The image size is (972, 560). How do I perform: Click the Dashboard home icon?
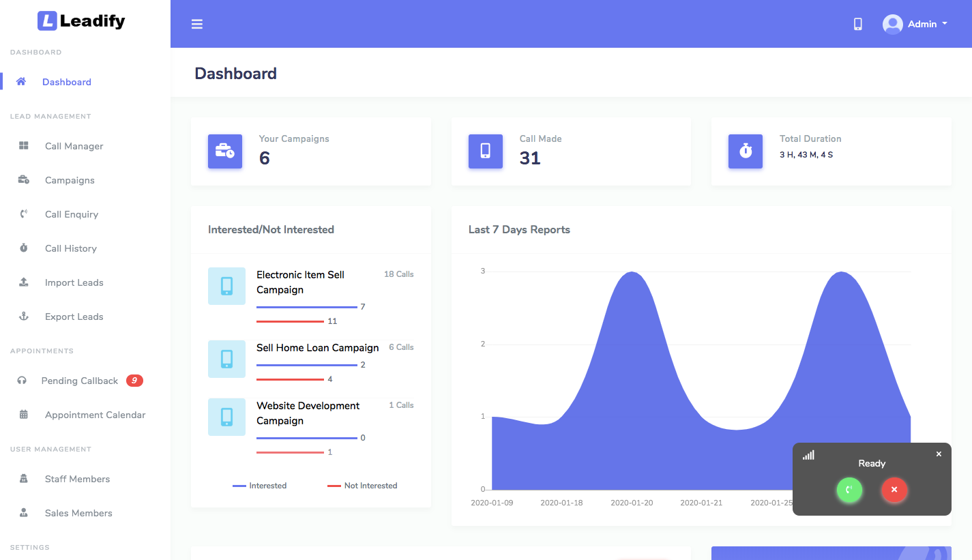click(21, 82)
